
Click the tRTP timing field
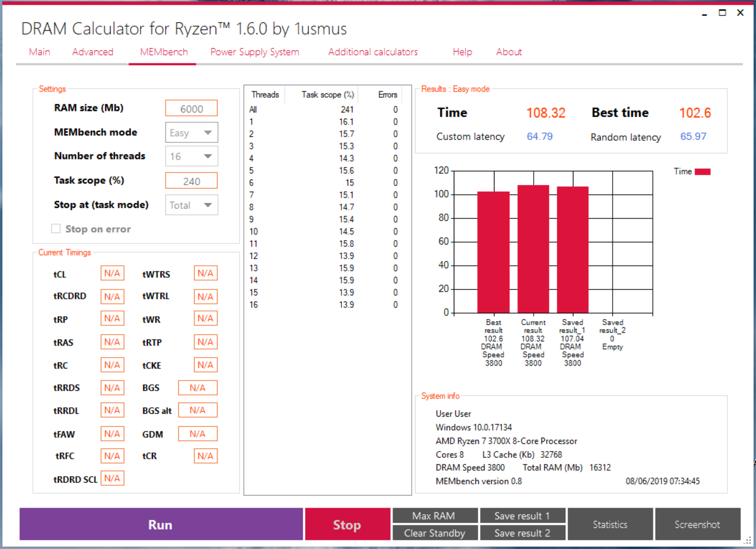[206, 342]
